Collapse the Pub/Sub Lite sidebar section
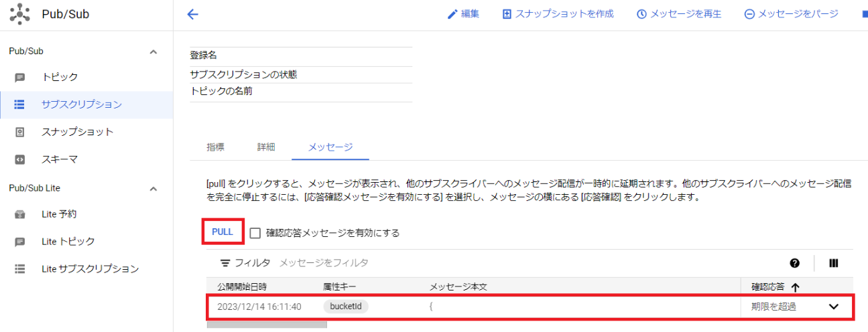This screenshot has height=332, width=868. 153,189
